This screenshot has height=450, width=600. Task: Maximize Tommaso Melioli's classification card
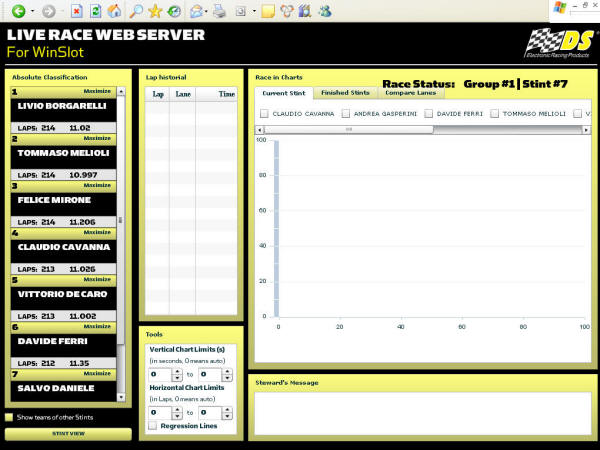click(97, 138)
